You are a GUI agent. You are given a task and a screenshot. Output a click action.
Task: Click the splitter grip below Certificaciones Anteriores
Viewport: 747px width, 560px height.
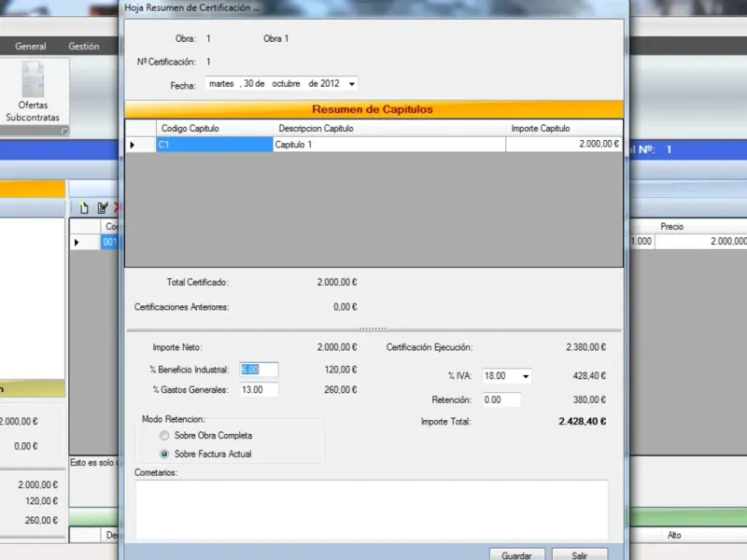tap(373, 329)
